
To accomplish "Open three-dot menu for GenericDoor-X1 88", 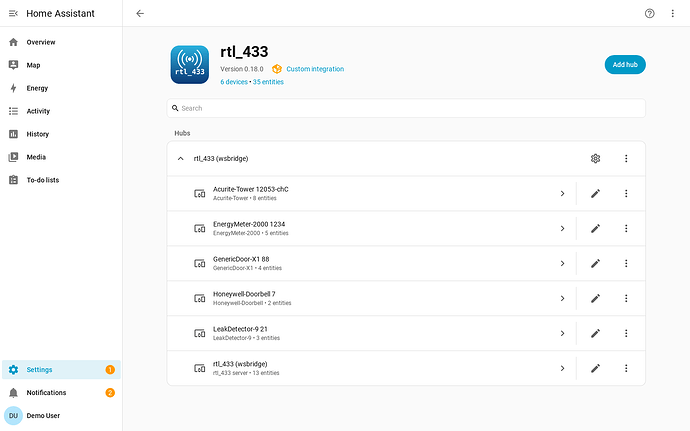I will [x=626, y=263].
